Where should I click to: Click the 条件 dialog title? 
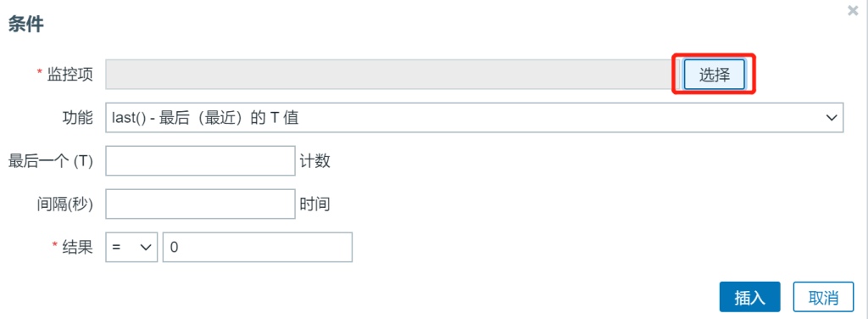pyautogui.click(x=25, y=24)
